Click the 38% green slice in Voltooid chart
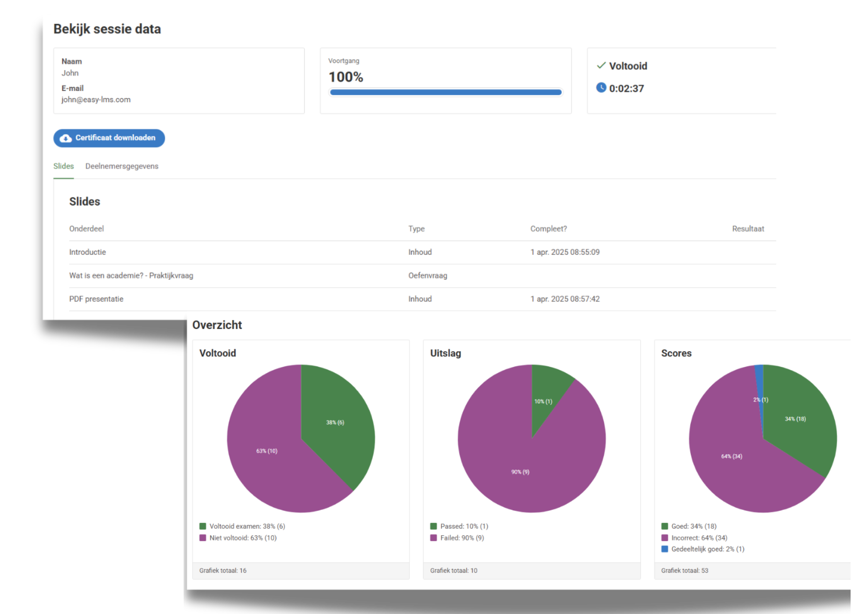This screenshot has width=868, height=614. [x=335, y=422]
